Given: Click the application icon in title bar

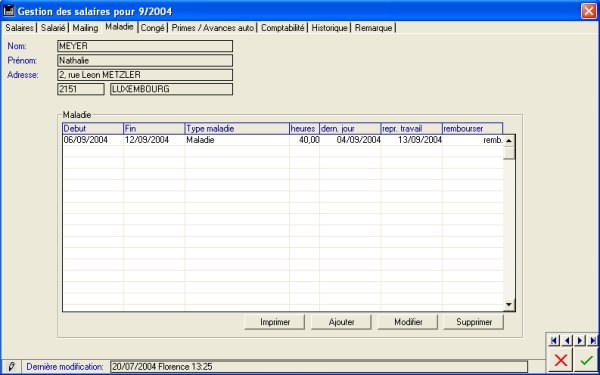Looking at the screenshot, I should 8,11.
